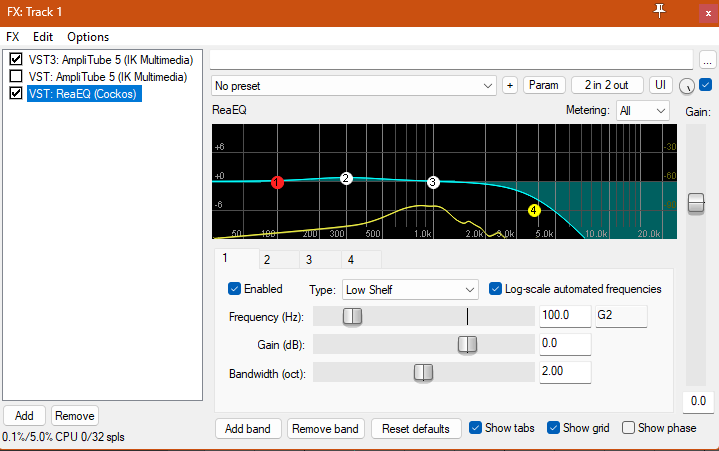Click the wet/dry mix knob
719x451 pixels.
pos(686,85)
